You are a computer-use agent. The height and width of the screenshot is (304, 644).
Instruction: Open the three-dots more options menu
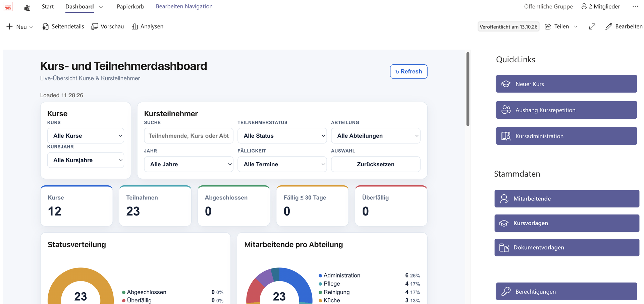(635, 6)
